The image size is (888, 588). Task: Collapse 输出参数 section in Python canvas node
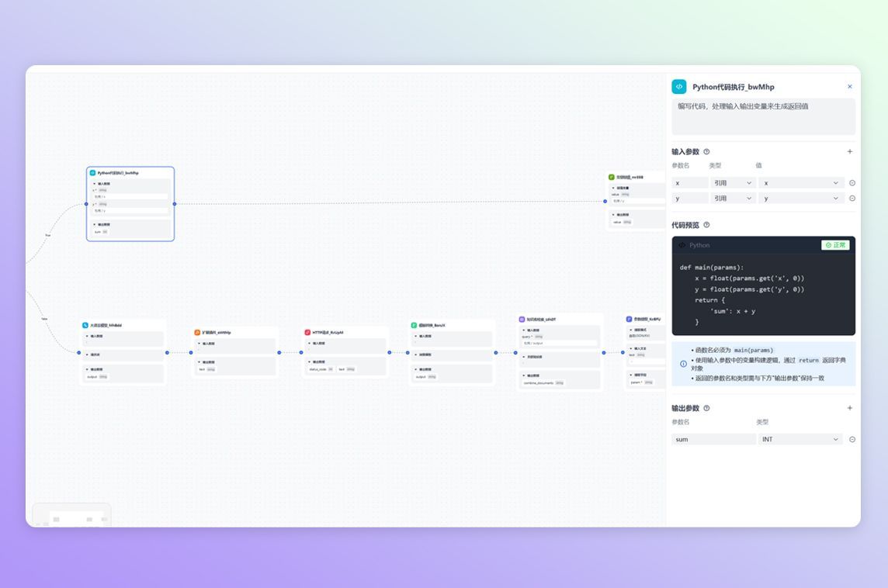tap(95, 225)
